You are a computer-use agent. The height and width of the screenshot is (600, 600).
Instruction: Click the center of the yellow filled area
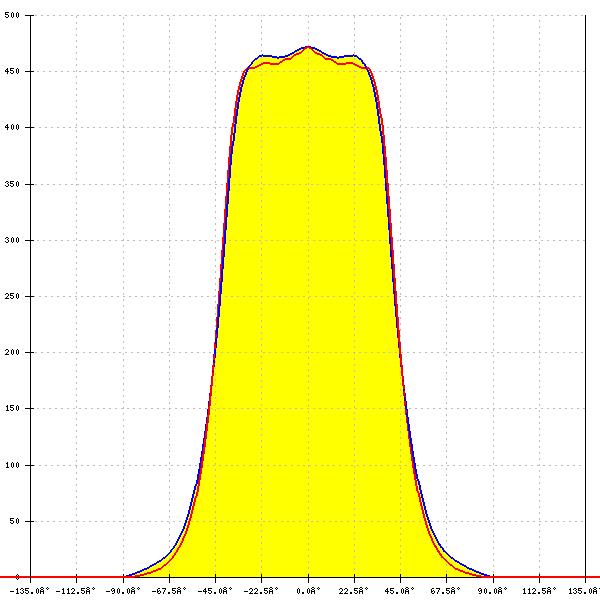[308, 320]
